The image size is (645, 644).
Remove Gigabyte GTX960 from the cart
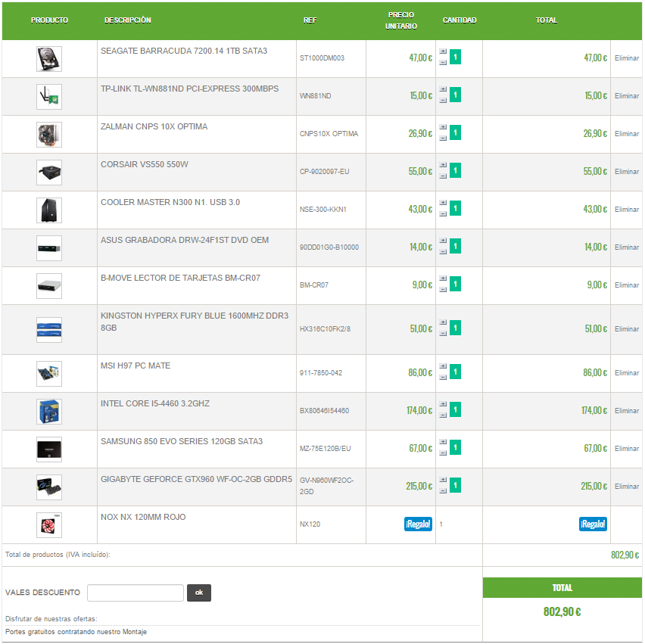(x=627, y=487)
